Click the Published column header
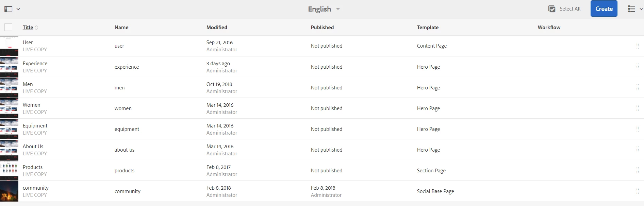Viewport: 644px width, 206px height. 322,28
